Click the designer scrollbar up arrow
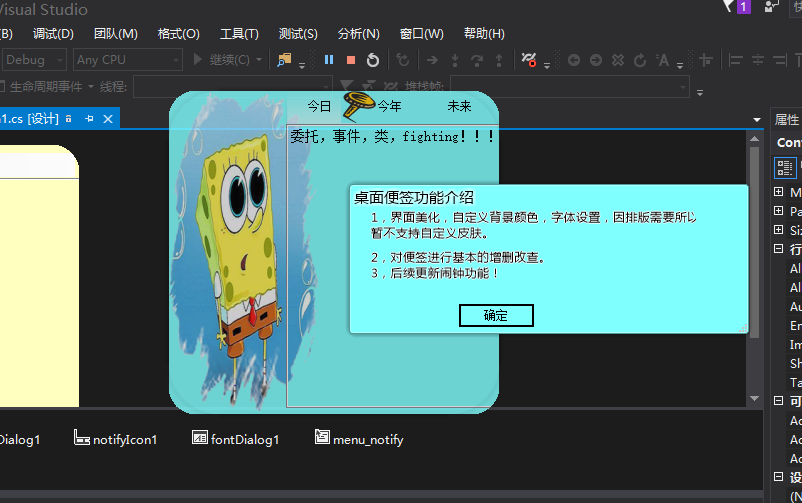 point(754,139)
